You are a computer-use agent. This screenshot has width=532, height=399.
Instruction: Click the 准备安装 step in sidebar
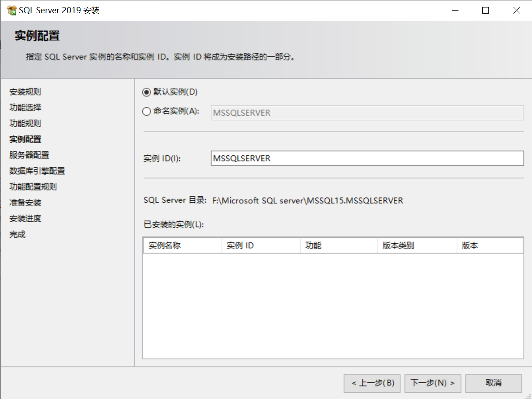(26, 203)
